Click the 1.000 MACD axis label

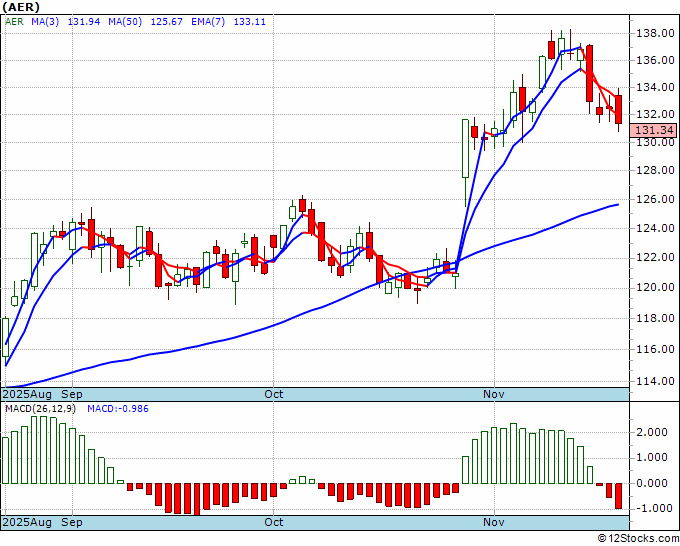click(653, 458)
